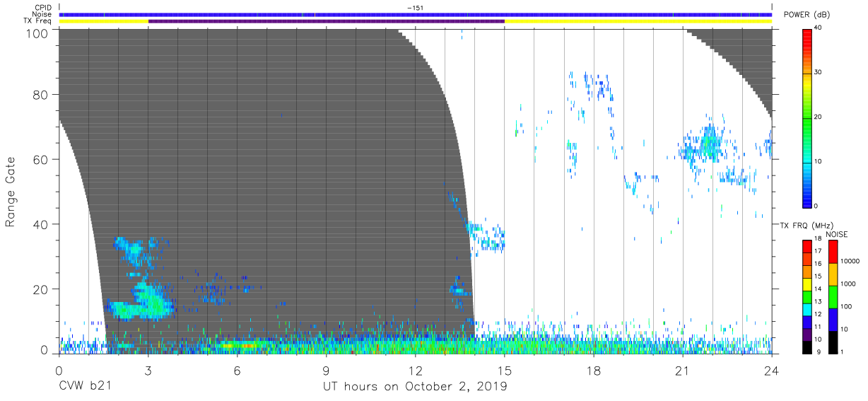
Task: Click the 20 tick on Range Gate axis
Action: pyautogui.click(x=40, y=288)
